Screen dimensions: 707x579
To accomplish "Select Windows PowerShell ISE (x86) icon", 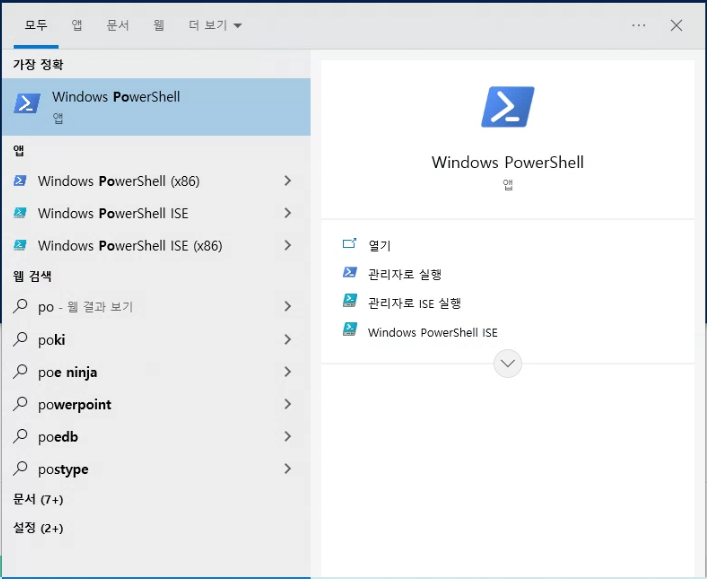I will [20, 245].
